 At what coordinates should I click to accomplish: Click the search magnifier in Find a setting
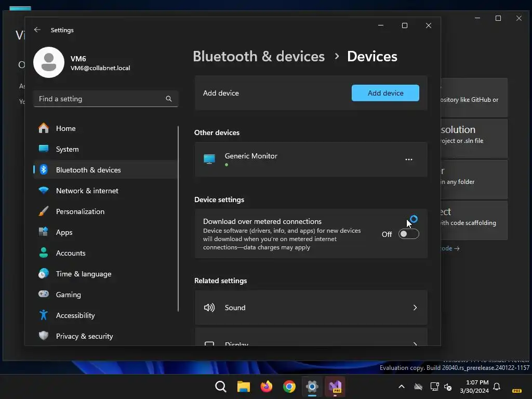click(169, 99)
